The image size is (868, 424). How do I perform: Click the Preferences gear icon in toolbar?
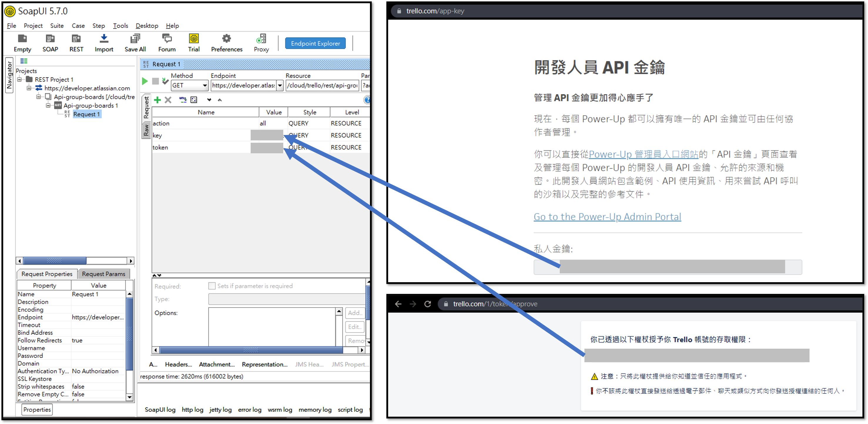pos(227,39)
